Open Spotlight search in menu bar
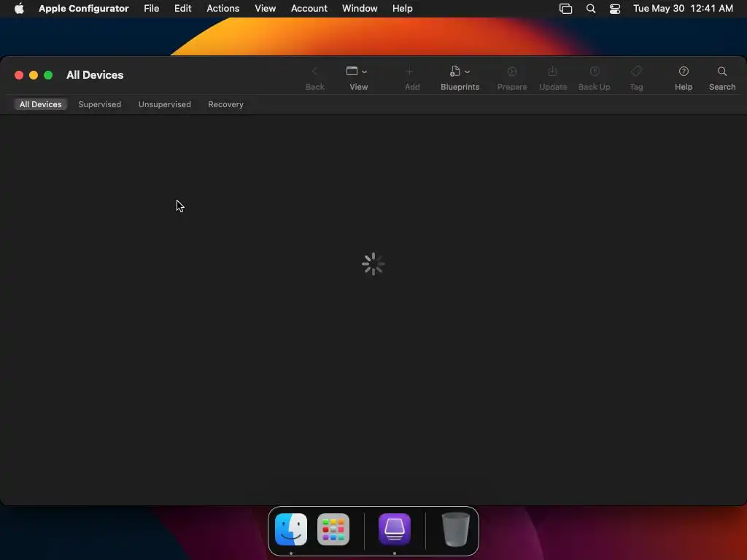The image size is (747, 560). (x=591, y=8)
